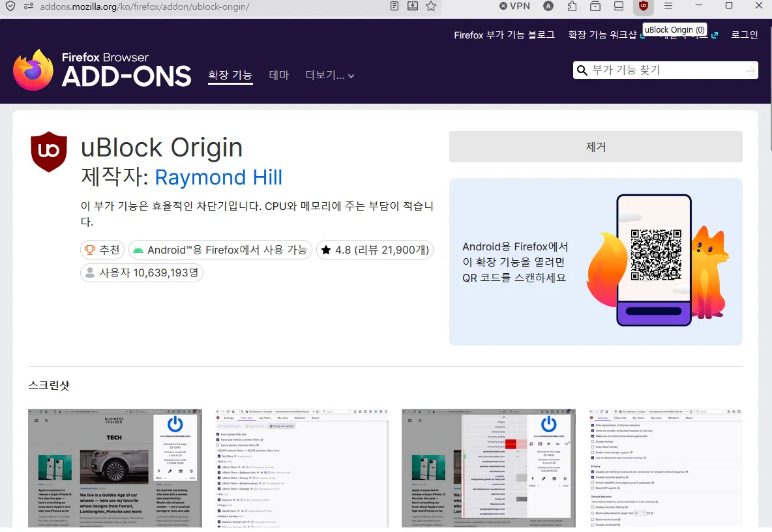Open the sidebar panel toolbar icon

(619, 6)
